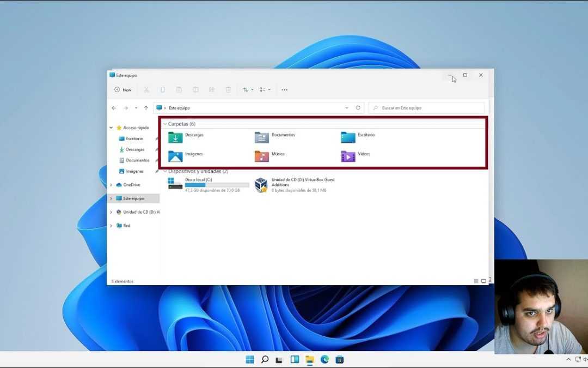
Task: Expand the address bar history chevron
Action: (x=346, y=108)
